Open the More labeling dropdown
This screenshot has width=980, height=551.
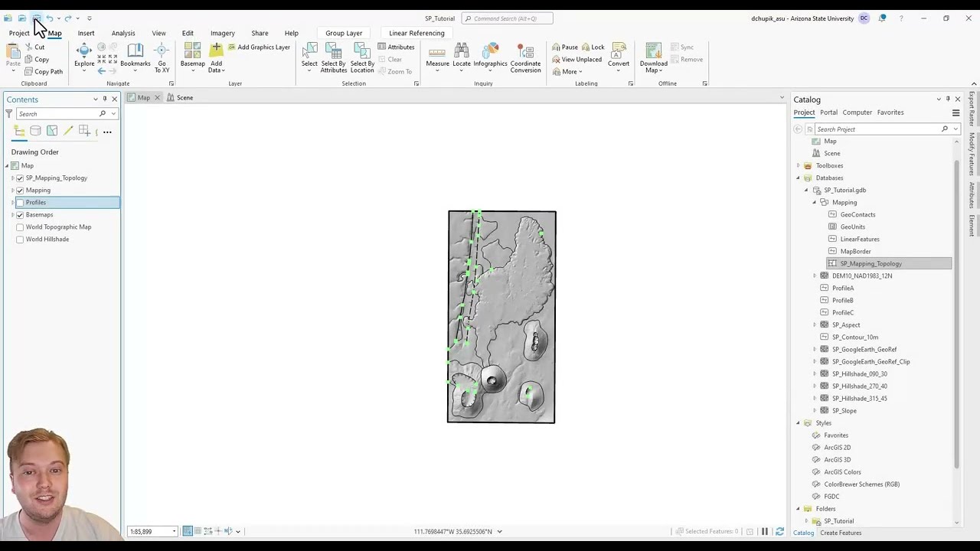point(571,72)
